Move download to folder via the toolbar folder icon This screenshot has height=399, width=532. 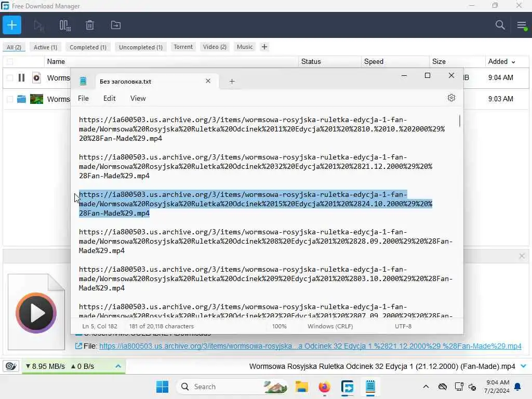pos(116,25)
